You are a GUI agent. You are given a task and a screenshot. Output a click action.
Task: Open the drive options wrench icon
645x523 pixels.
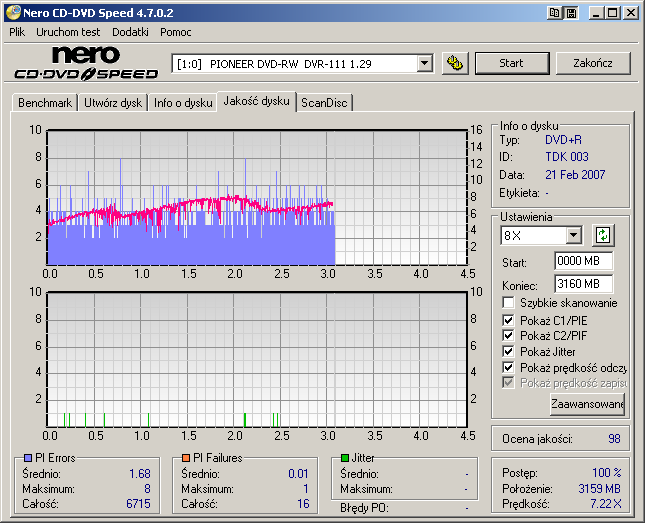pos(455,63)
